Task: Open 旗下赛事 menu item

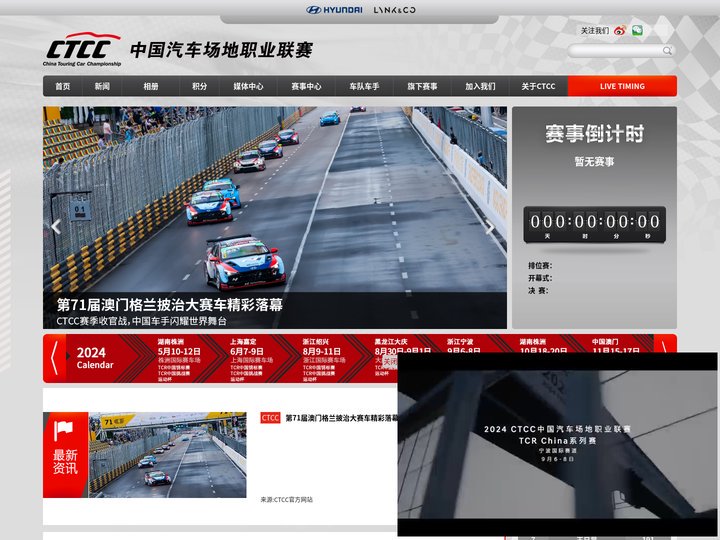Action: [x=422, y=86]
